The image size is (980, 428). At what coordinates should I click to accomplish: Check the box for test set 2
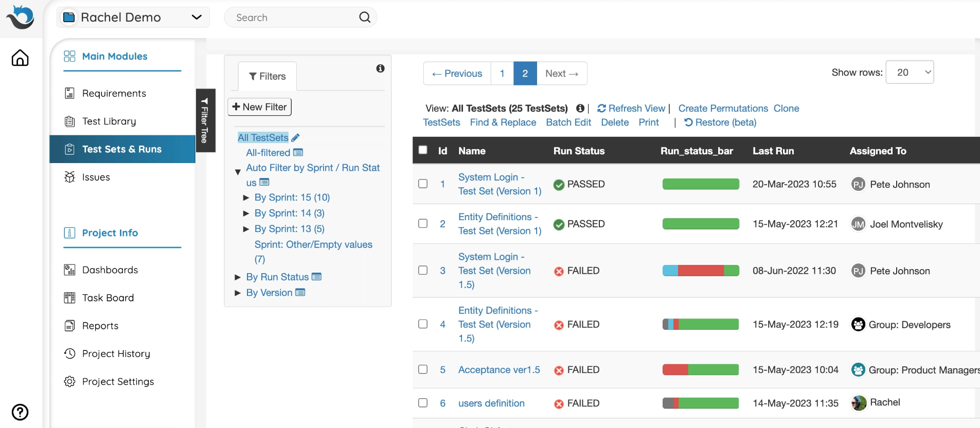[x=423, y=223]
